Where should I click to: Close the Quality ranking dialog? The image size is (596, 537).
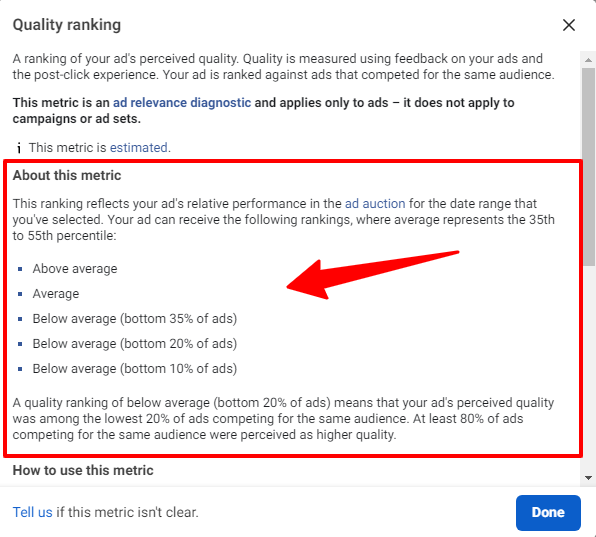click(569, 25)
